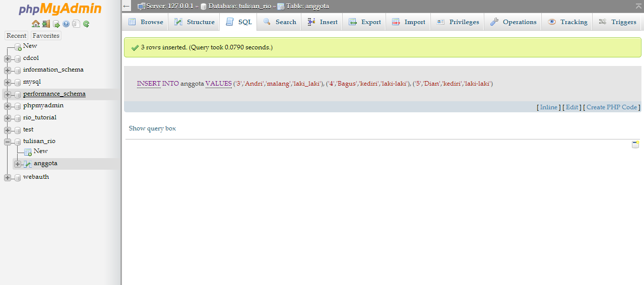Open the information_schema database name
Image resolution: width=644 pixels, height=285 pixels.
point(53,70)
